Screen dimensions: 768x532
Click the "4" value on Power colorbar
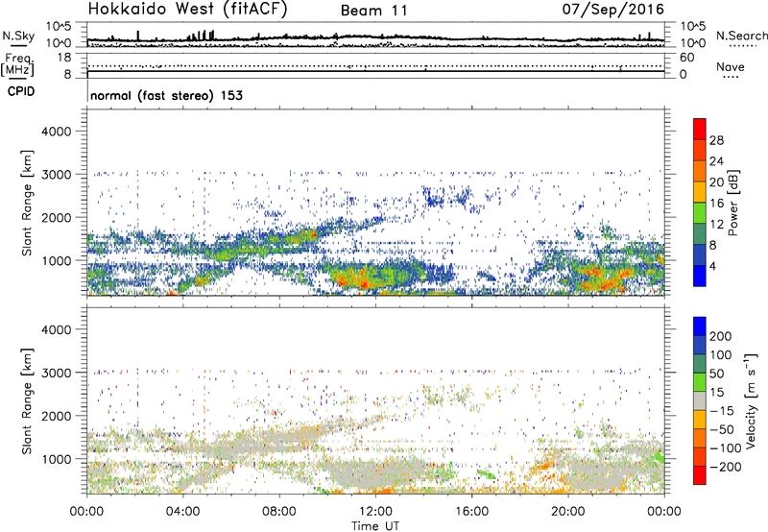tap(712, 266)
